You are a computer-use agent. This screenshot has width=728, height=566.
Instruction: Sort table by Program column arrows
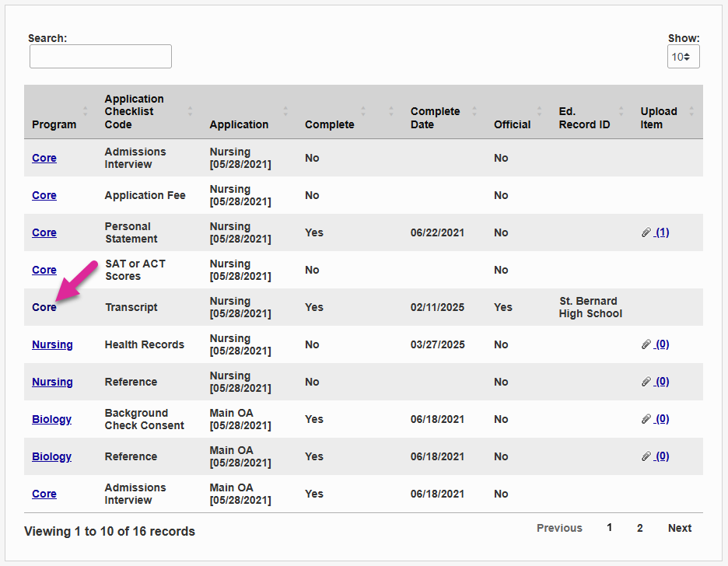click(x=86, y=112)
